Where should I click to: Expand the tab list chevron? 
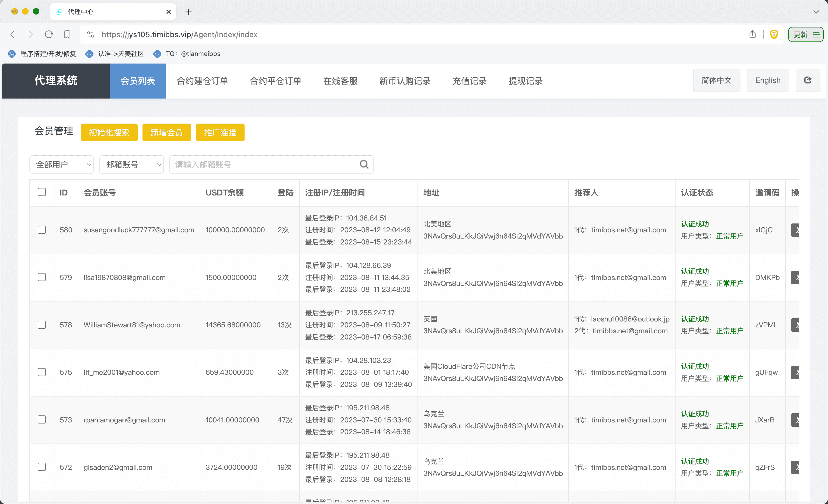click(x=816, y=12)
